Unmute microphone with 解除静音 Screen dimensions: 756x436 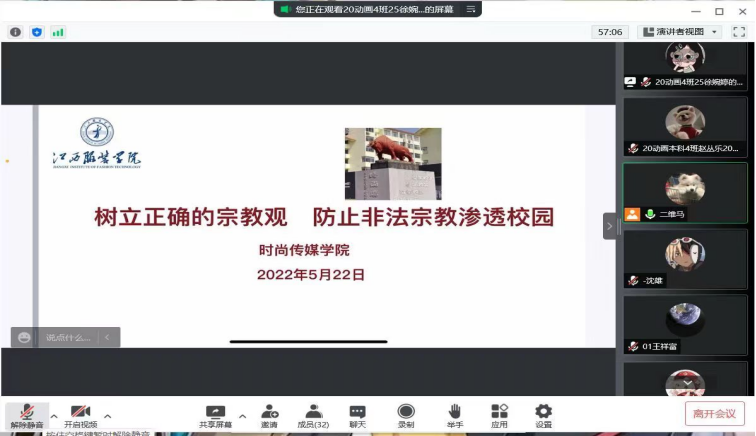point(28,414)
